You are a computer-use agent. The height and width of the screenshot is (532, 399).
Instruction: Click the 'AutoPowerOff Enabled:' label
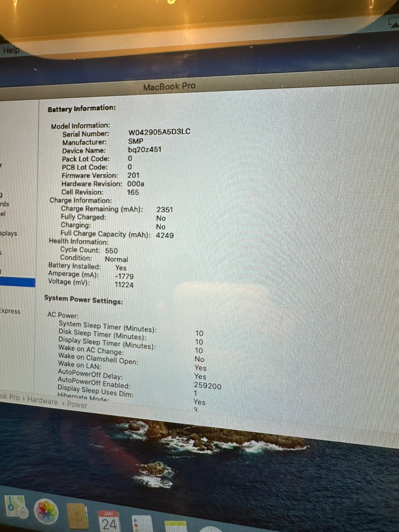click(94, 382)
